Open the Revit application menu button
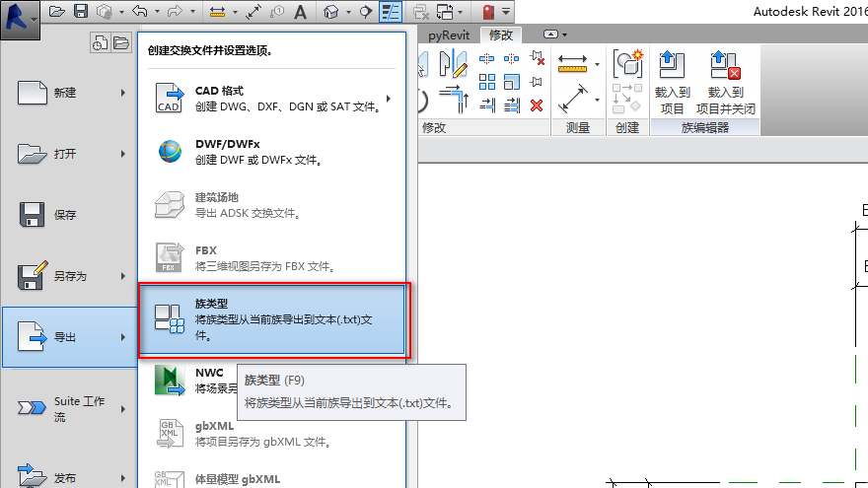 click(20, 20)
